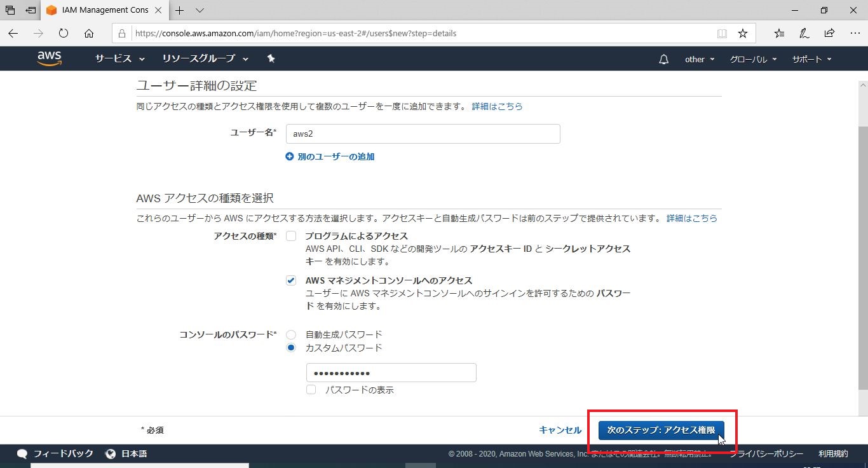Open reading view book icon

721,33
